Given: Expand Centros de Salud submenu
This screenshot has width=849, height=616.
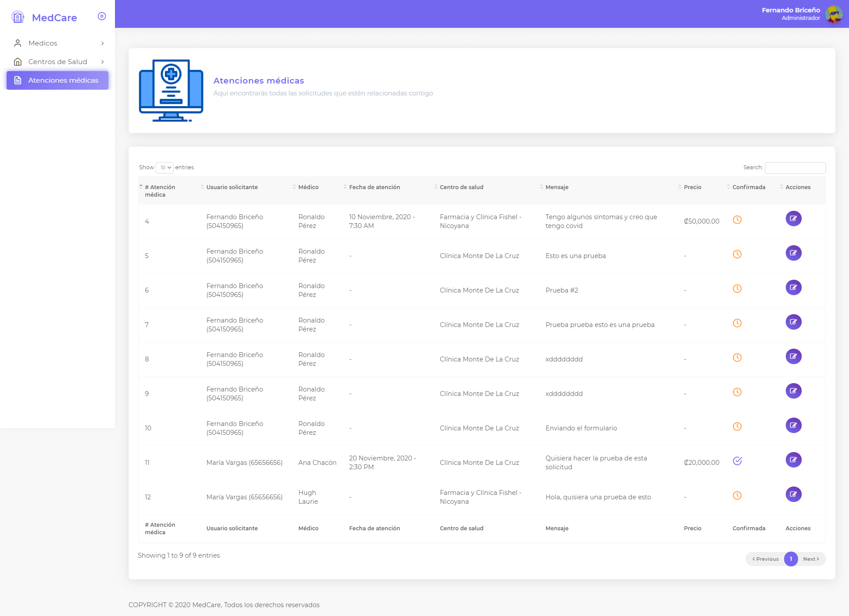Looking at the screenshot, I should coord(57,61).
